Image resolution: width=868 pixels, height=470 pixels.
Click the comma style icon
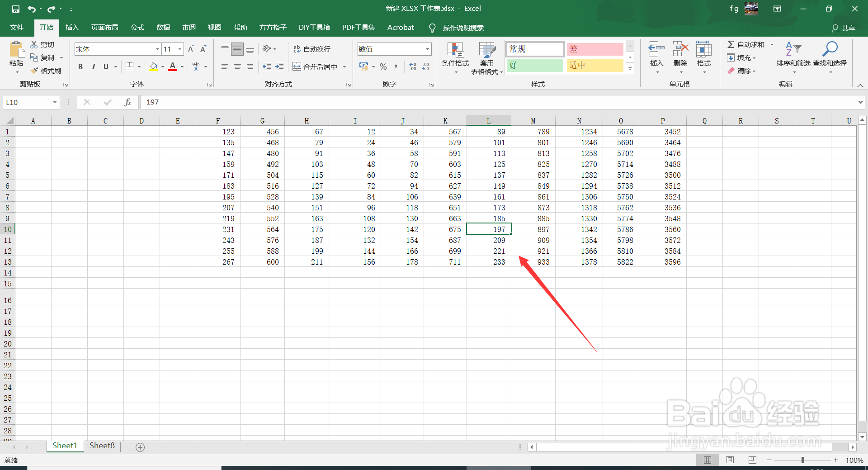(x=396, y=66)
